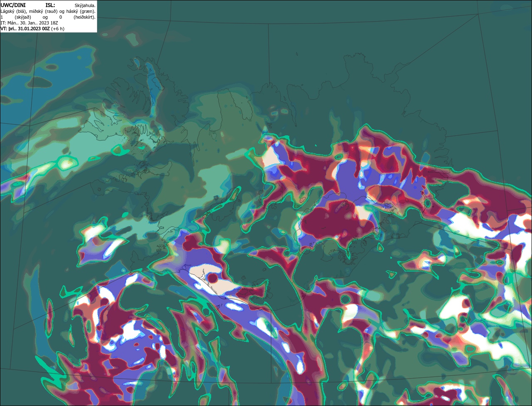This screenshot has width=532, height=406.
Task: Click the 'háský (græn).' legend text
Action: point(81,12)
